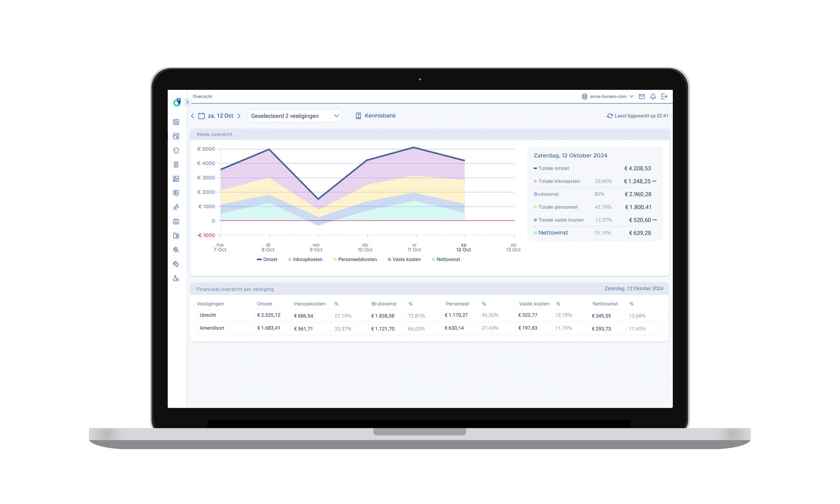
Task: Click the calendar/date icon in sidebar
Action: point(177,221)
